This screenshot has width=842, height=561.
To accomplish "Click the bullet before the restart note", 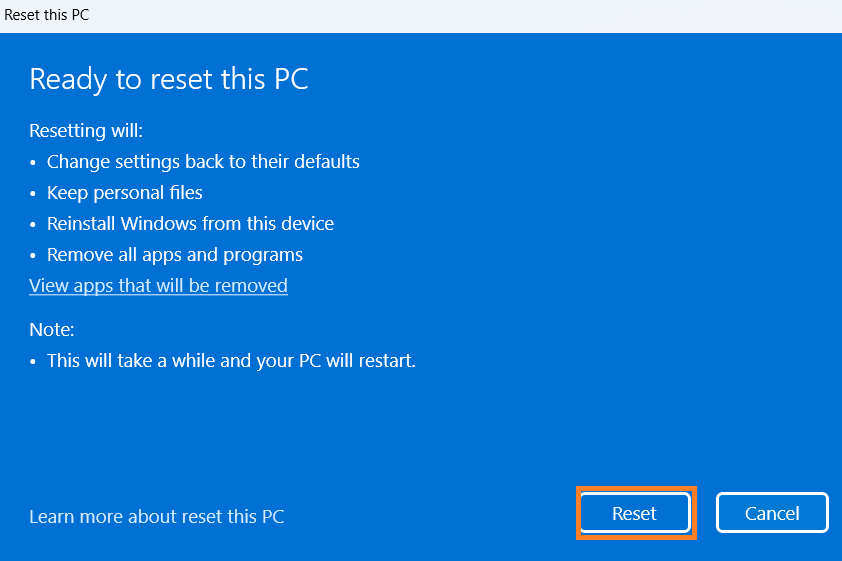I will pos(34,361).
